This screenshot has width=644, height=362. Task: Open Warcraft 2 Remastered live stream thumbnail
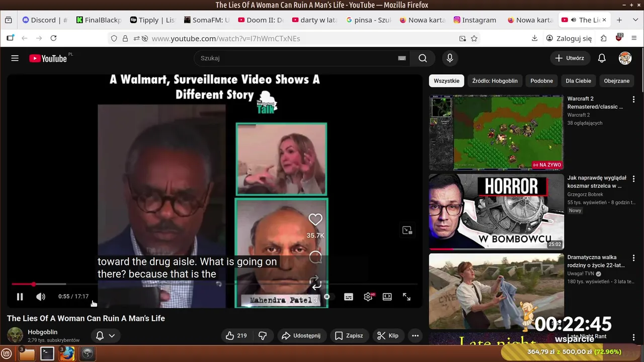tap(496, 133)
